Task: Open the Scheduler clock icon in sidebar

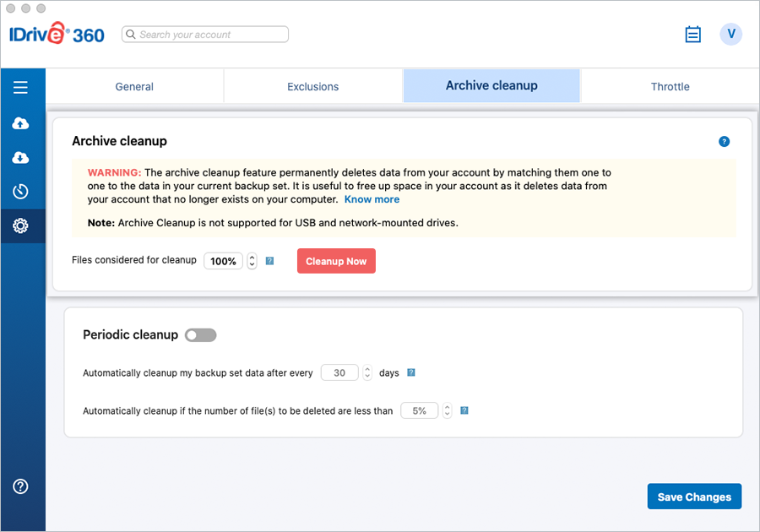Action: (x=21, y=192)
